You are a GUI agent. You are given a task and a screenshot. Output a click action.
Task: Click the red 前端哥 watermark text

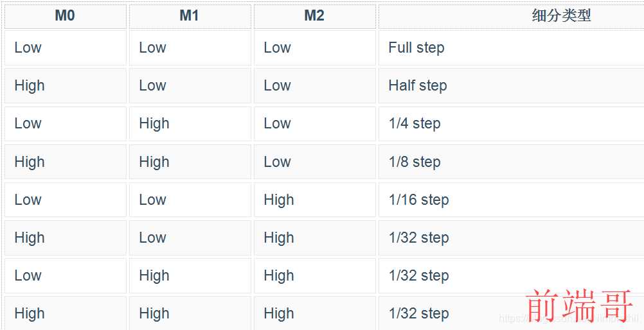(x=580, y=306)
